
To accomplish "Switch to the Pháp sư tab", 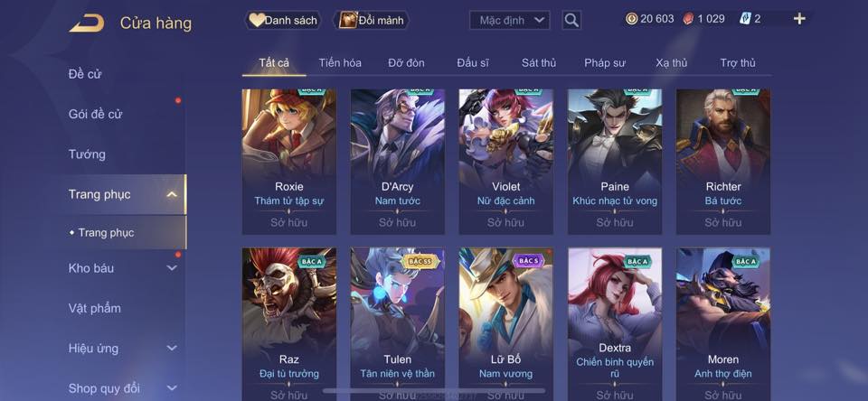I will click(x=605, y=63).
